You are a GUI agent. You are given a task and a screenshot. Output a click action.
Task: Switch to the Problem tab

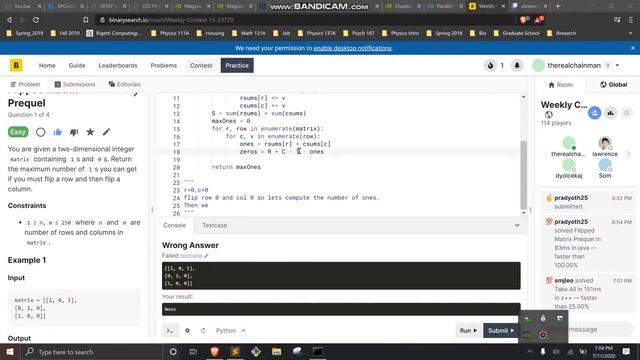tap(25, 84)
